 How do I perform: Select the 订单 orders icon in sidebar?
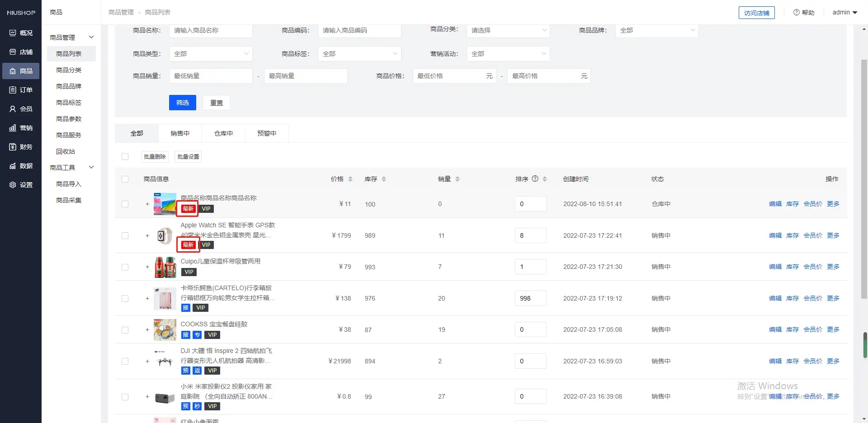coord(13,90)
